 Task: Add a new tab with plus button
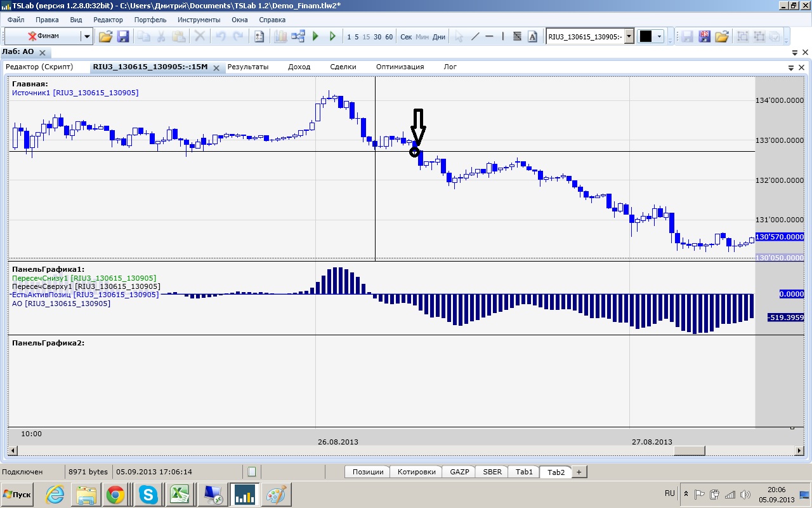coord(579,472)
